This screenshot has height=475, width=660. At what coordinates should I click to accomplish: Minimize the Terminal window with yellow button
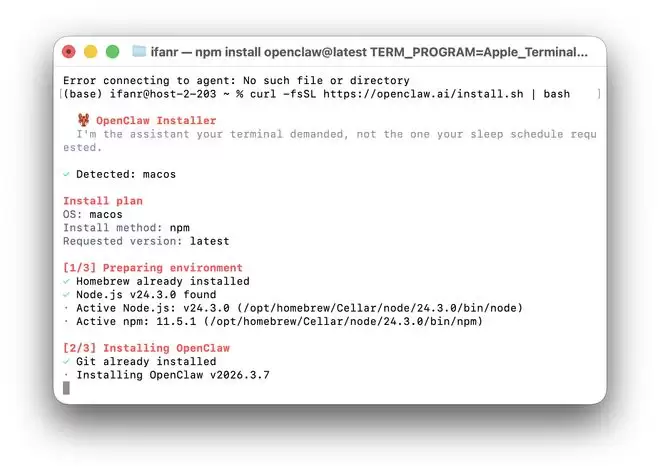[90, 51]
